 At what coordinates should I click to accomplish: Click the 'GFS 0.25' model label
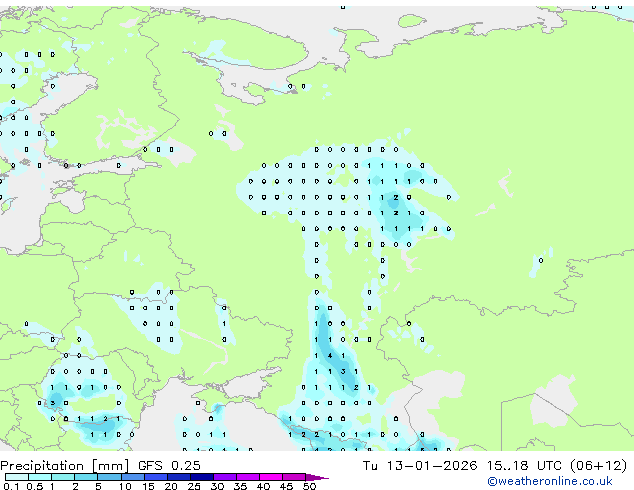[x=169, y=466]
